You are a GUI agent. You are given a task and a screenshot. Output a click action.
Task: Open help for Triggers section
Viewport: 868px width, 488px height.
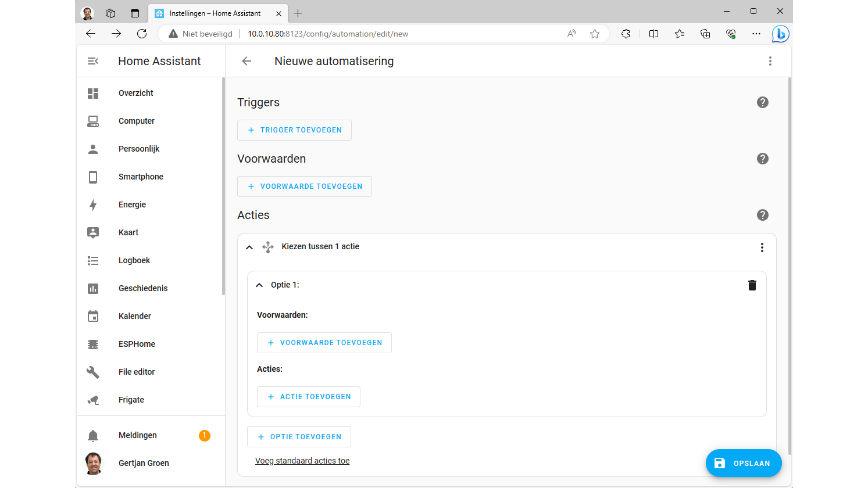(x=762, y=102)
